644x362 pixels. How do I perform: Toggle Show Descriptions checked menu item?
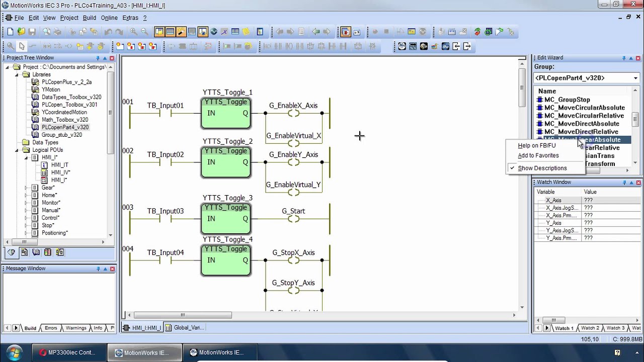coord(542,168)
